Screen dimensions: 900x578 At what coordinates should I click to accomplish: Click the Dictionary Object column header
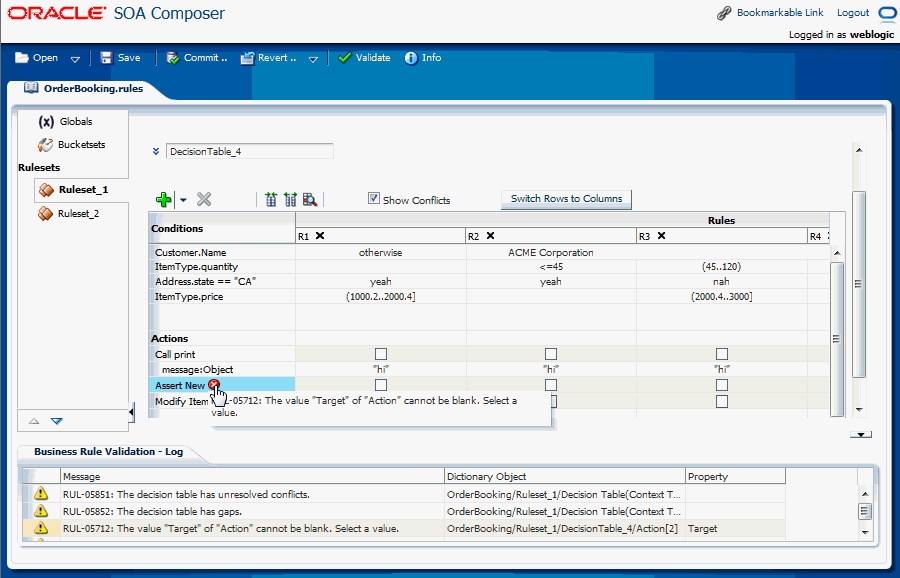tap(565, 476)
